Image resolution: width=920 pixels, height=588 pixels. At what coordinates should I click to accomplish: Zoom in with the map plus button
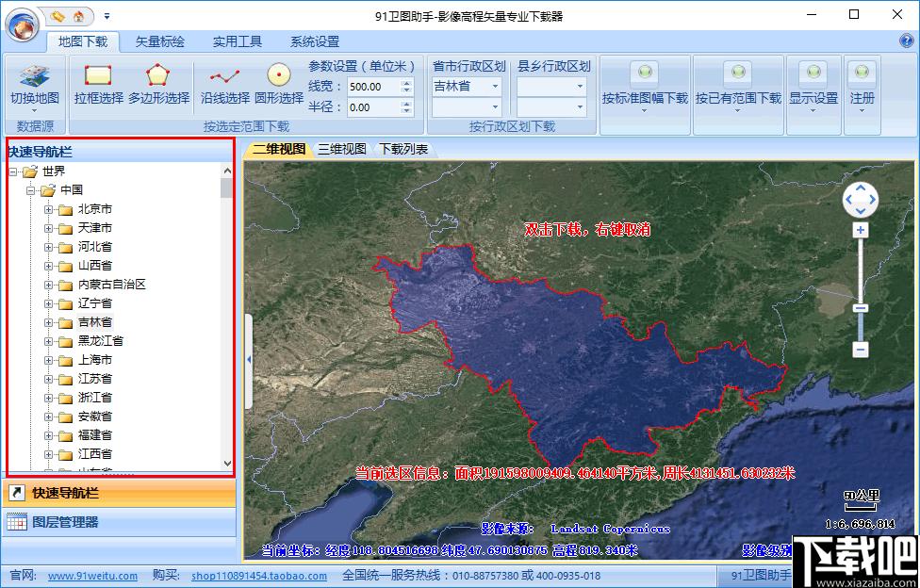click(x=861, y=230)
